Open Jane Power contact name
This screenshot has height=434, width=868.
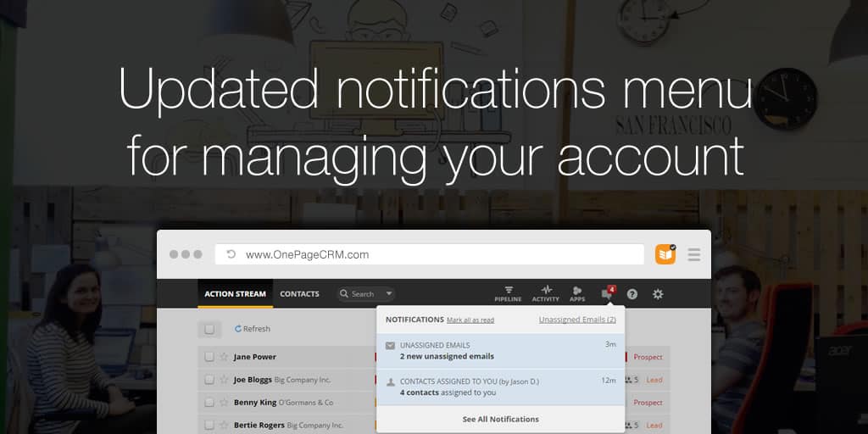click(x=254, y=357)
